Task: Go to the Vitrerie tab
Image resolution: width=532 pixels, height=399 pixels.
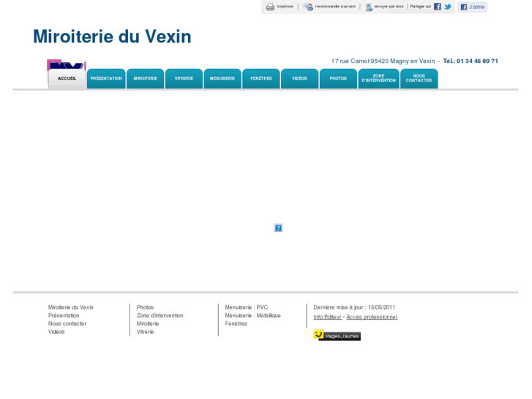Action: pyautogui.click(x=184, y=78)
